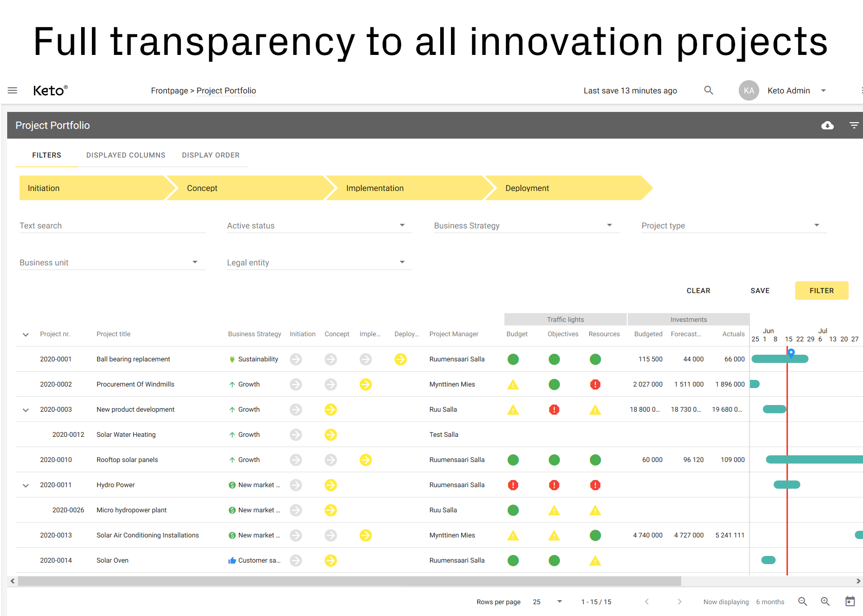Go to previous page of rows
863x616 pixels.
[647, 602]
